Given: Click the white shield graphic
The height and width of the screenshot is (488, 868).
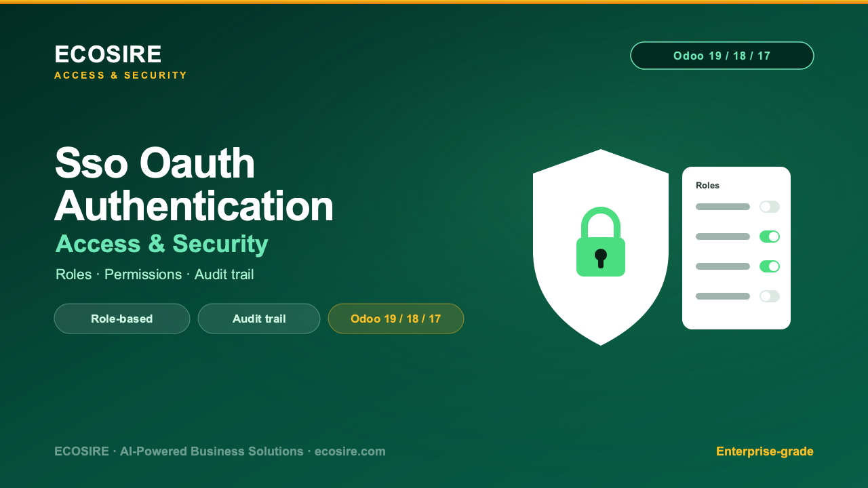Looking at the screenshot, I should point(601,247).
